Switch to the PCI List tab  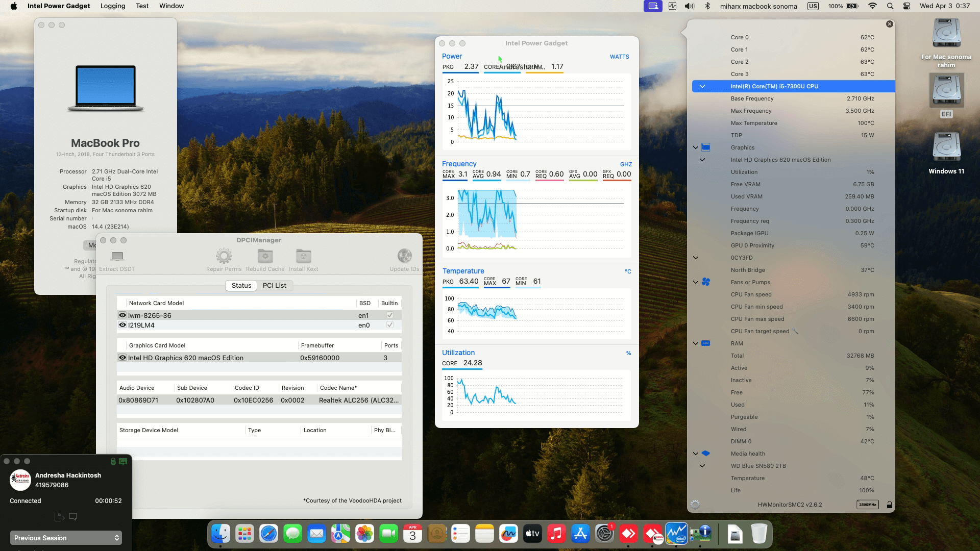[x=275, y=285]
